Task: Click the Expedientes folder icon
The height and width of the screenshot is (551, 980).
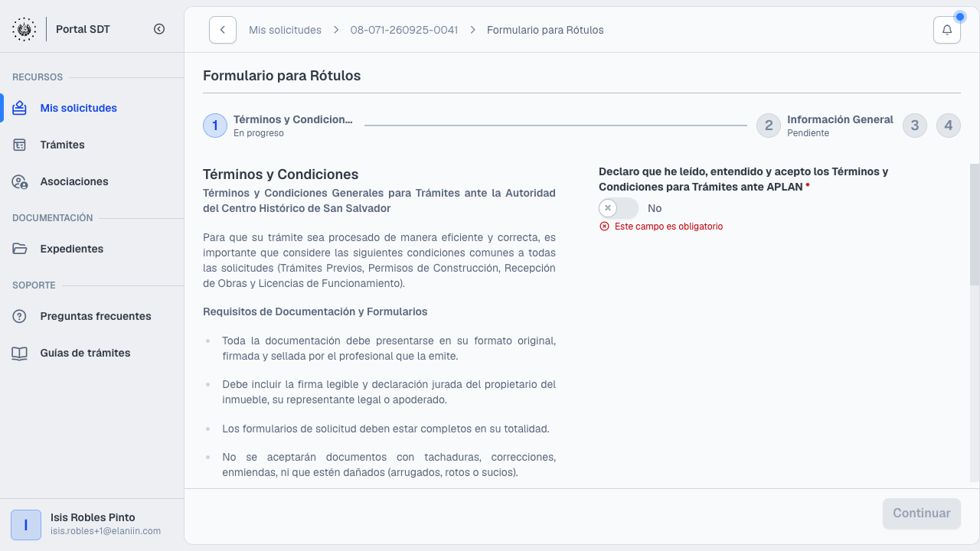Action: 20,249
